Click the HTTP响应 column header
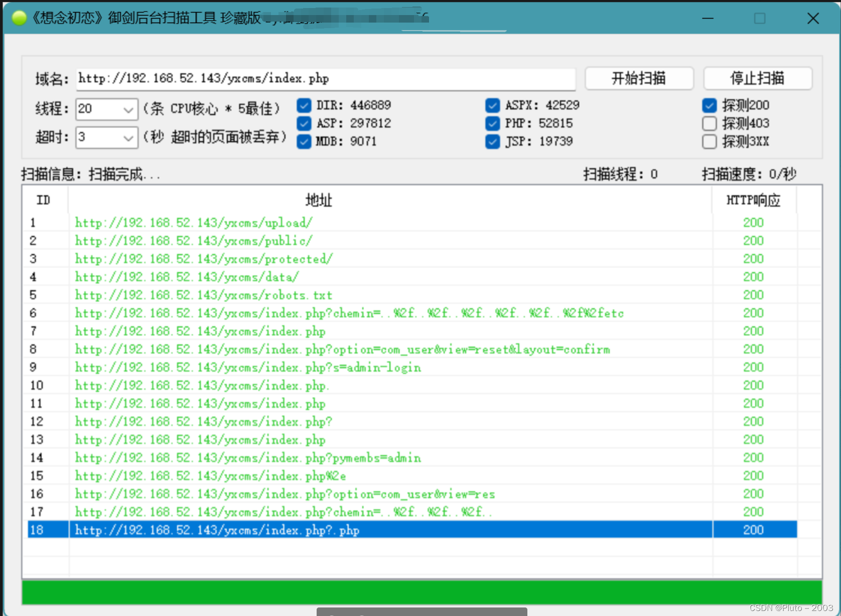The height and width of the screenshot is (616, 841). click(754, 200)
